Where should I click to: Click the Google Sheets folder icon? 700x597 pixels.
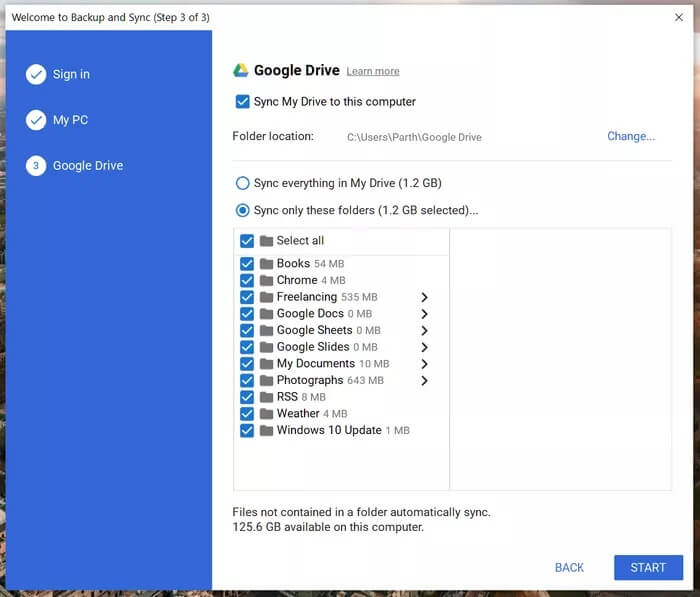(267, 330)
